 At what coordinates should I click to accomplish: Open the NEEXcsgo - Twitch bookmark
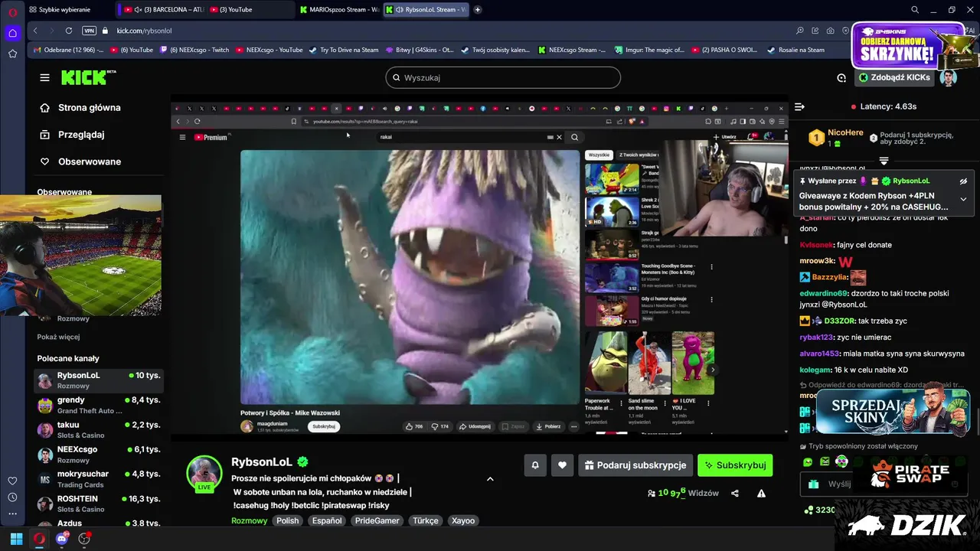coord(194,50)
